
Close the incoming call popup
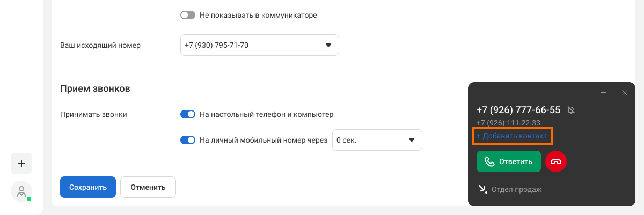[625, 93]
